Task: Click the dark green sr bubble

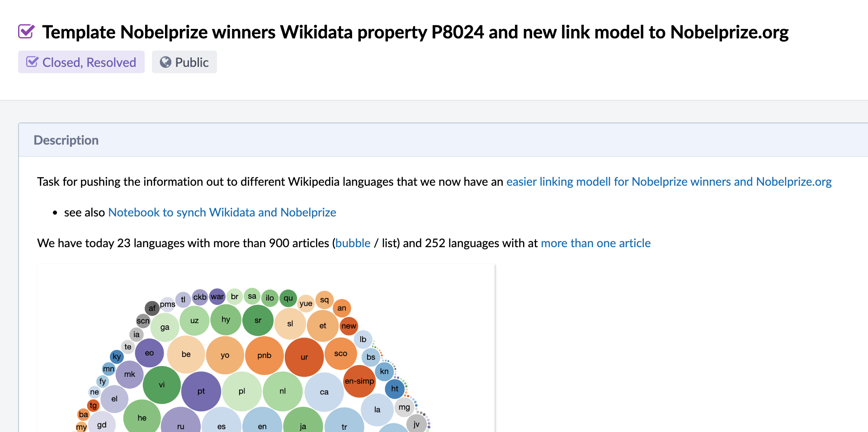Action: point(258,320)
